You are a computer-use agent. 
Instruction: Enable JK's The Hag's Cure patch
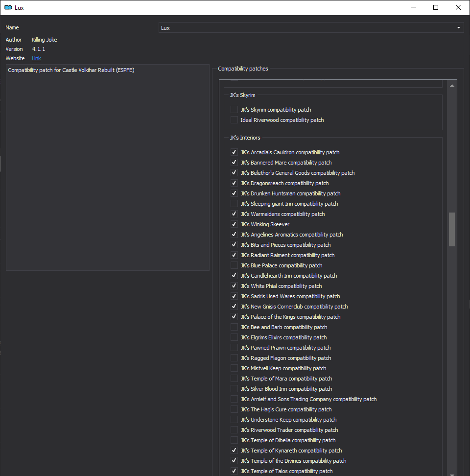click(234, 410)
